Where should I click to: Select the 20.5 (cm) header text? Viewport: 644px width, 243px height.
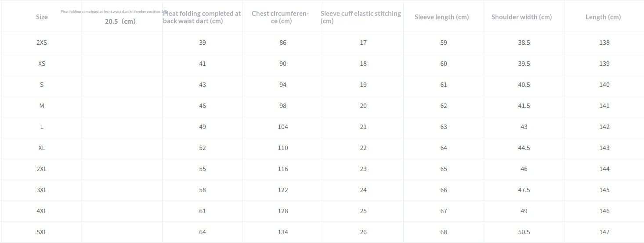(120, 21)
